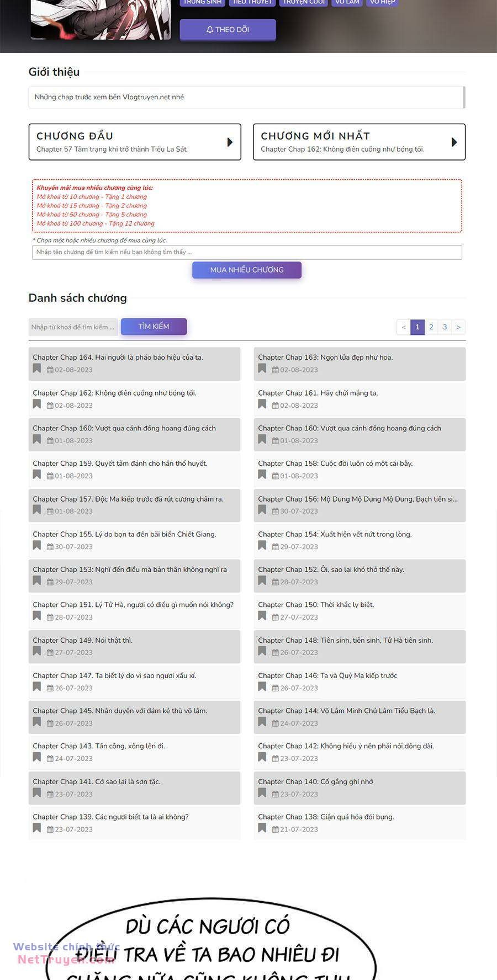Click bookmark icon for Chapter Chap 150

click(x=262, y=616)
